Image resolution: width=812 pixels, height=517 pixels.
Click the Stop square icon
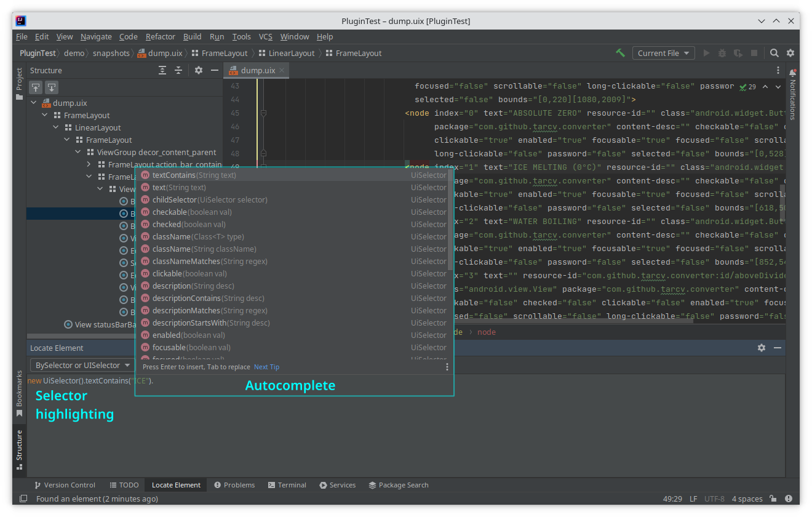pyautogui.click(x=754, y=53)
